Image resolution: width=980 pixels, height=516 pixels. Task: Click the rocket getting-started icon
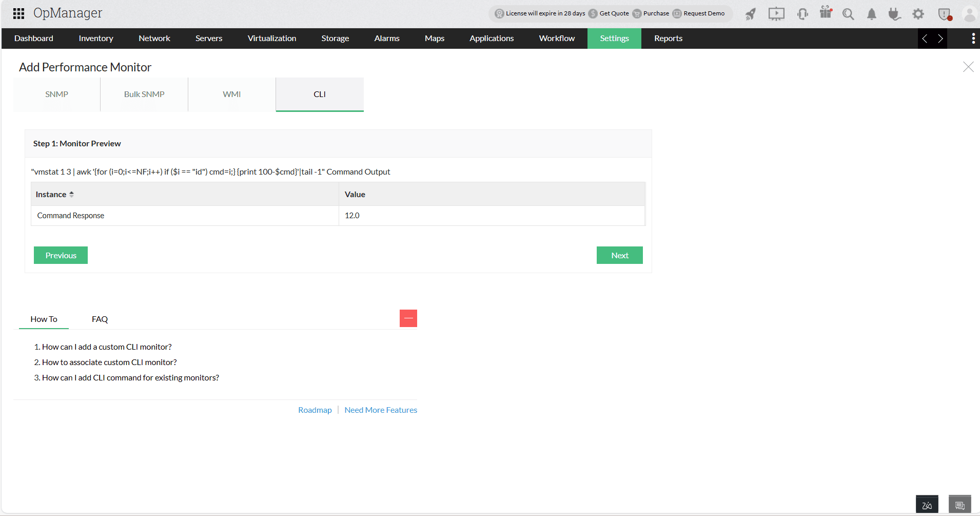click(x=750, y=14)
